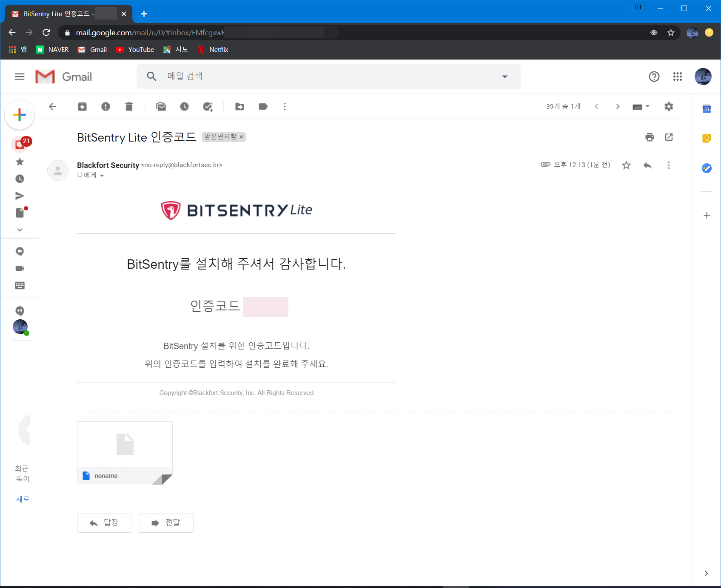Open Hangouts conversations icon
Screen dimensions: 721x588
(20, 251)
